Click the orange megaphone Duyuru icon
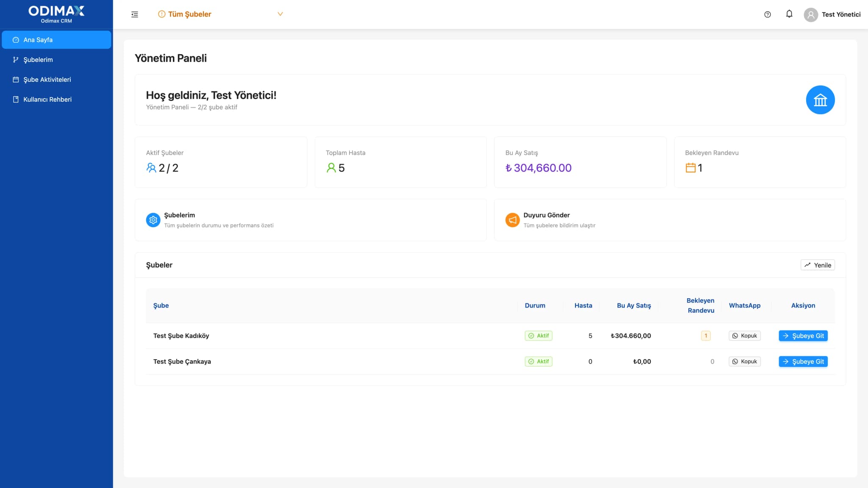This screenshot has width=868, height=488. [512, 220]
